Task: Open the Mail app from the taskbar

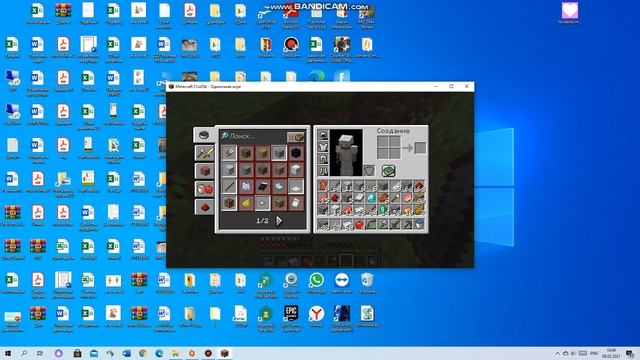Action: [x=94, y=353]
